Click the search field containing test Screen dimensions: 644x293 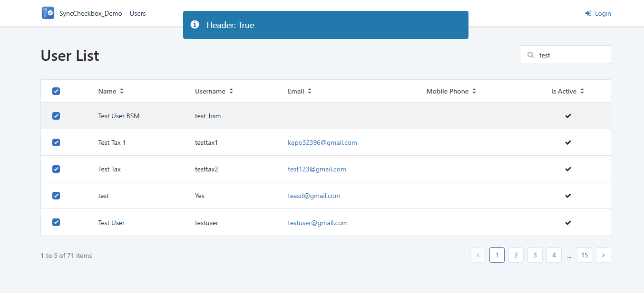tap(566, 55)
